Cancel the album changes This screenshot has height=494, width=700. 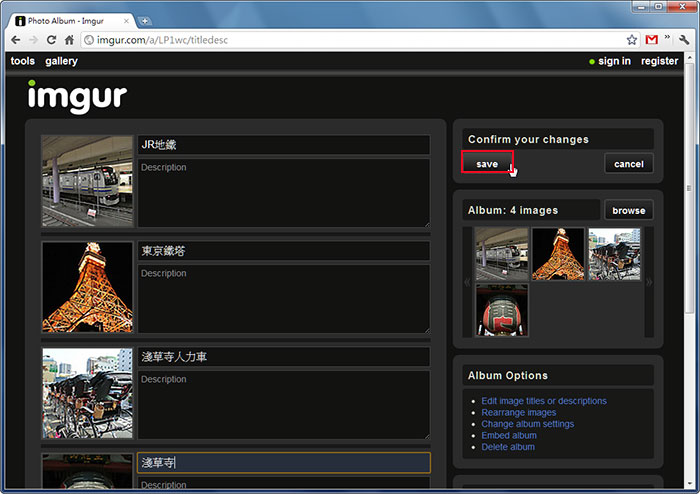[629, 164]
